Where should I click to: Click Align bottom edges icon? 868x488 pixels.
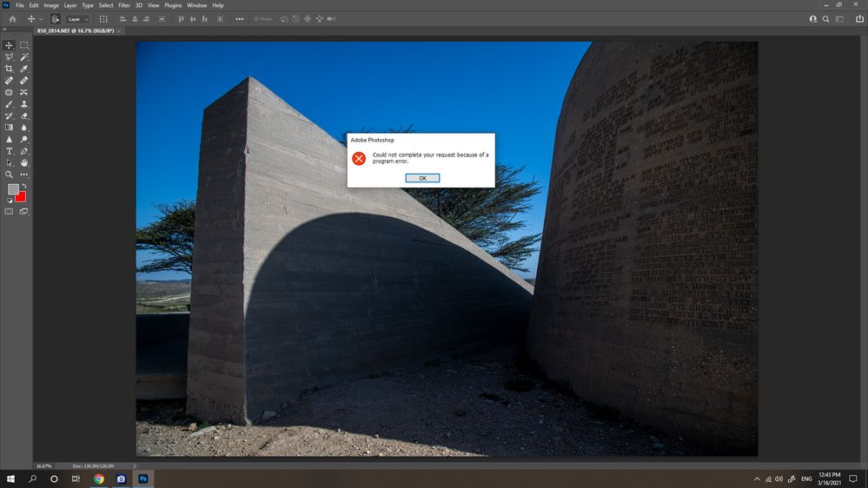pos(205,19)
